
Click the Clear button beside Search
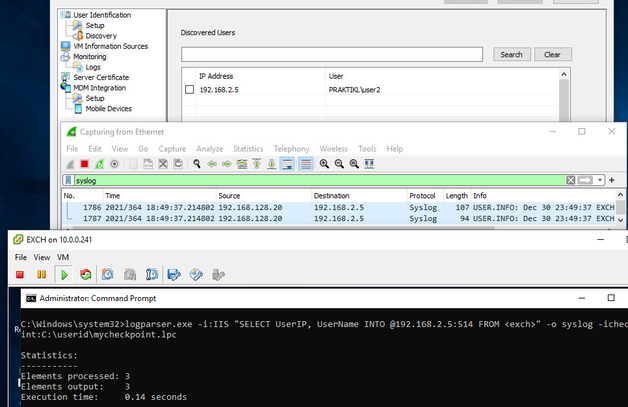point(553,54)
